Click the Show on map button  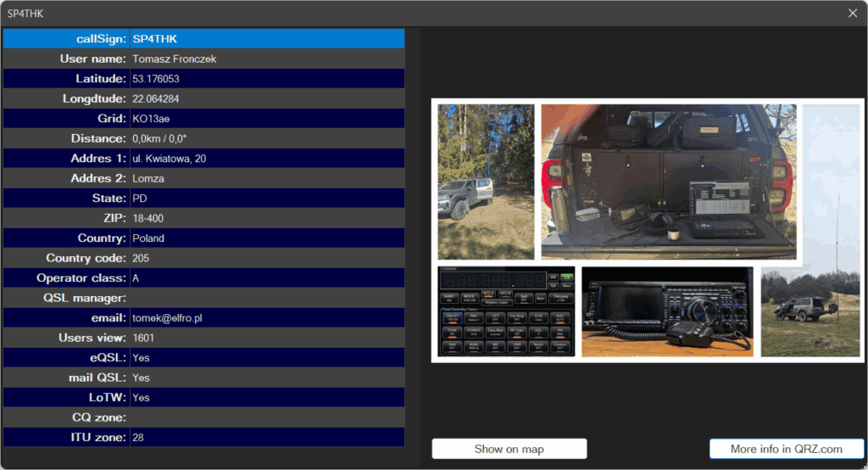tap(509, 449)
